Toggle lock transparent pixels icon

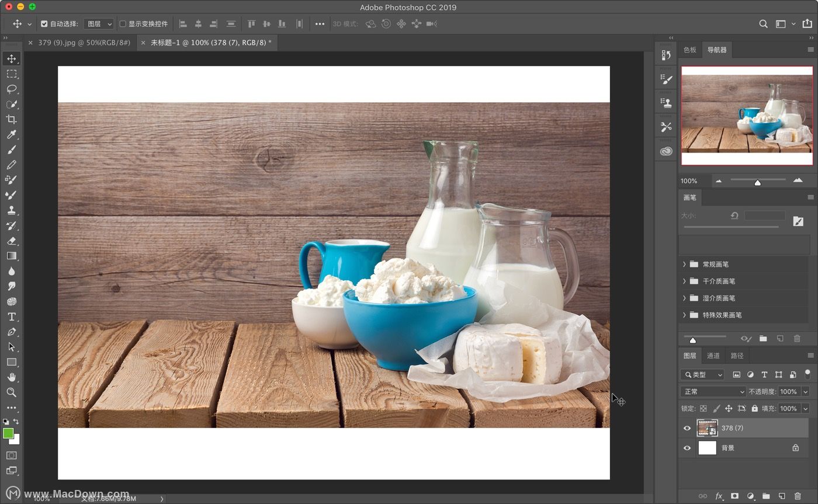pos(703,409)
